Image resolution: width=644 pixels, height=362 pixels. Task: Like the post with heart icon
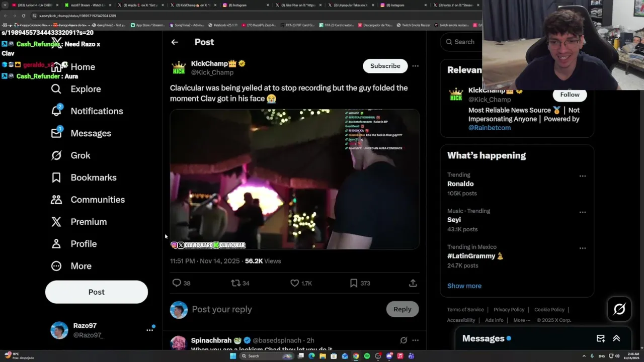pyautogui.click(x=295, y=283)
